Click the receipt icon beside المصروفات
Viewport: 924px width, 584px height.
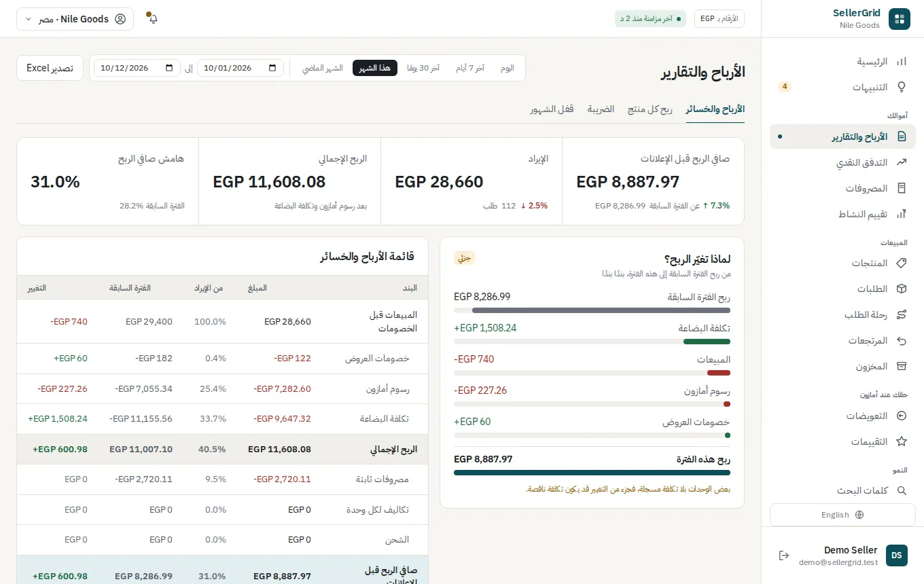pyautogui.click(x=902, y=188)
